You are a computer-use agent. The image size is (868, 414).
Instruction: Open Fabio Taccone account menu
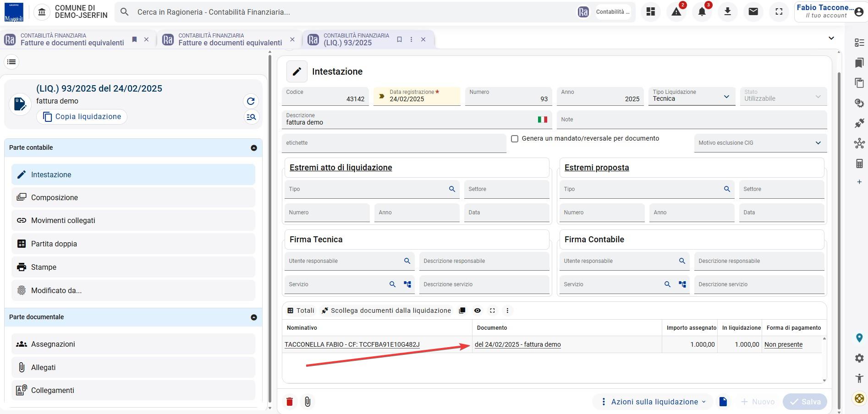point(830,12)
